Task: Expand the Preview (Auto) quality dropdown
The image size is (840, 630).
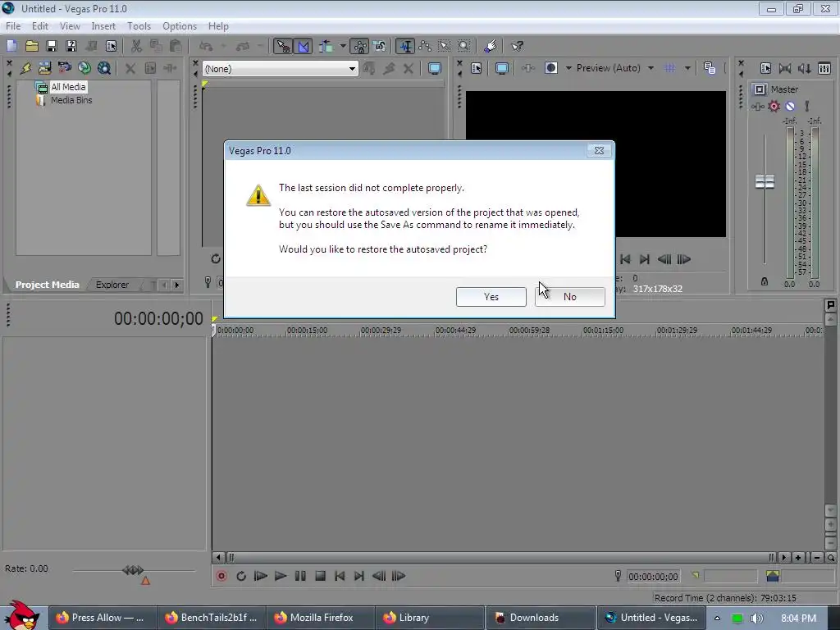Action: 651,68
